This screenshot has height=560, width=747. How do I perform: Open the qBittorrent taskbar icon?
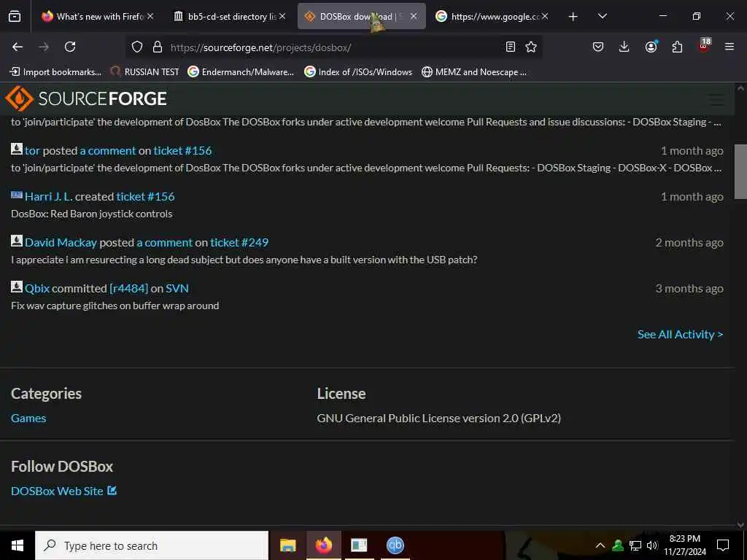[x=395, y=545]
